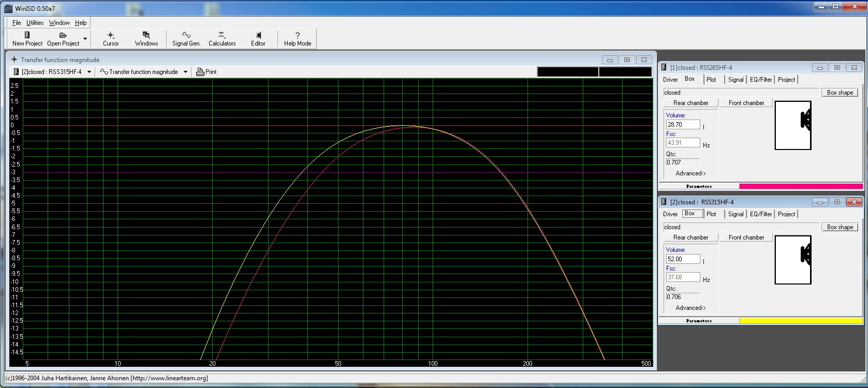Open the Window menu
This screenshot has height=388, width=868.
[x=59, y=23]
